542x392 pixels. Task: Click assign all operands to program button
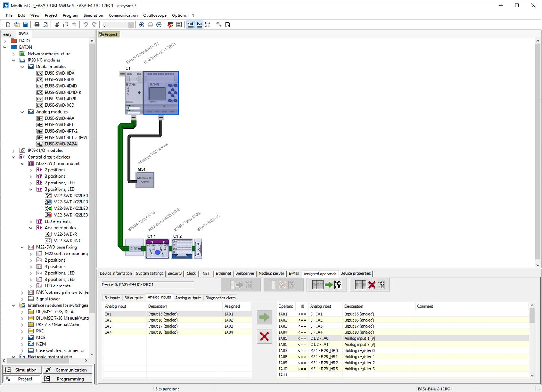tap(327, 285)
